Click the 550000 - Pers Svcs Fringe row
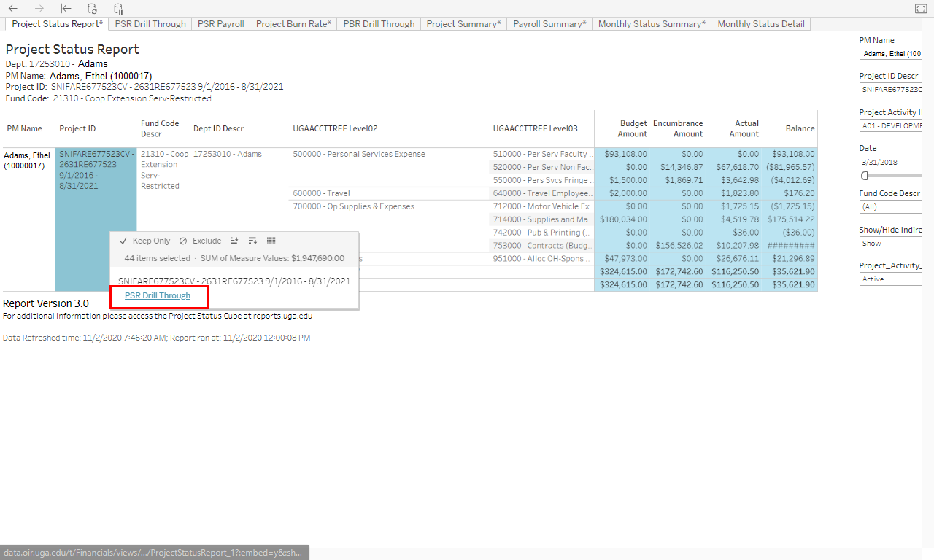Screen dimensions: 934x560 point(543,180)
